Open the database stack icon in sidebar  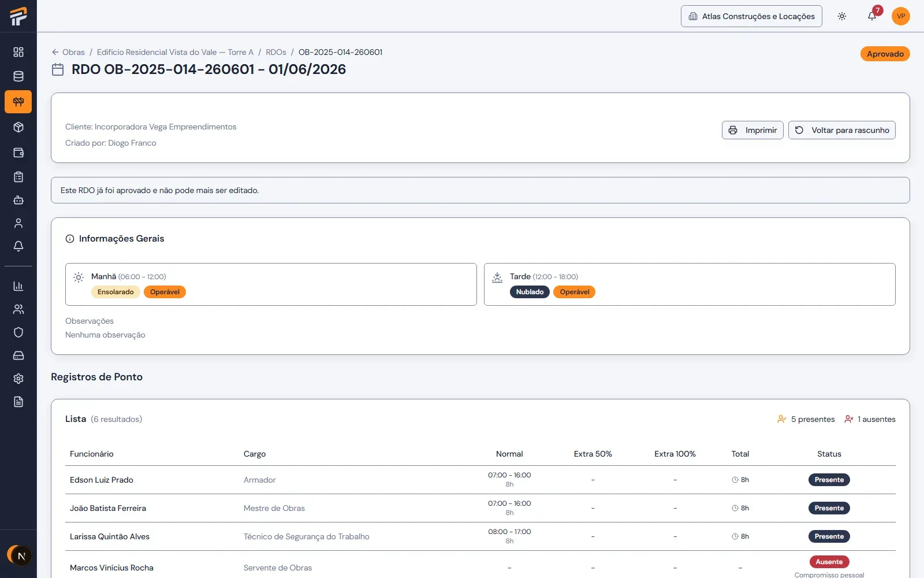[x=18, y=76]
